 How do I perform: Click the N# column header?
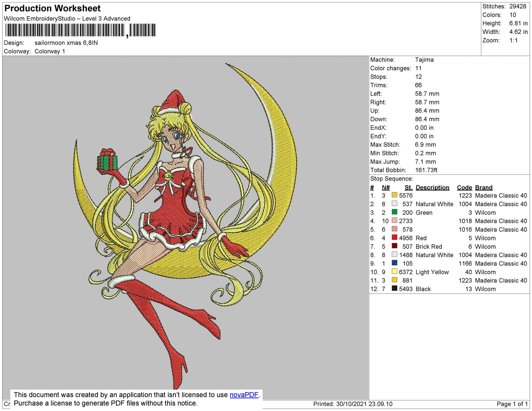tap(385, 187)
